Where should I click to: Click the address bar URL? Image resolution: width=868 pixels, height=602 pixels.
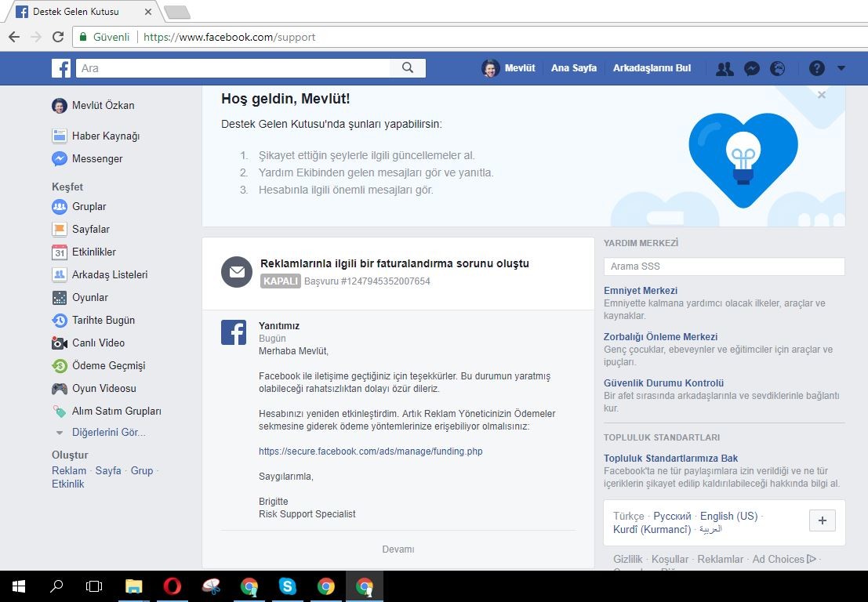(x=229, y=37)
